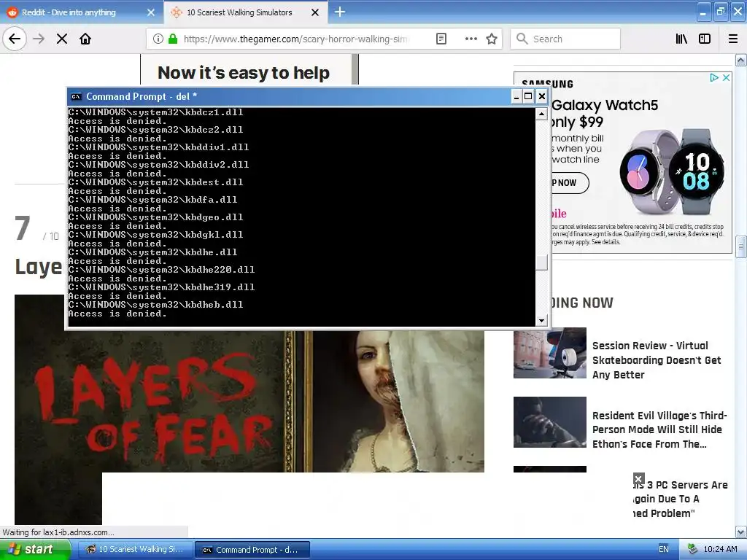Click Resident Evil Village article thumbnail
This screenshot has height=560, width=747.
click(x=550, y=422)
